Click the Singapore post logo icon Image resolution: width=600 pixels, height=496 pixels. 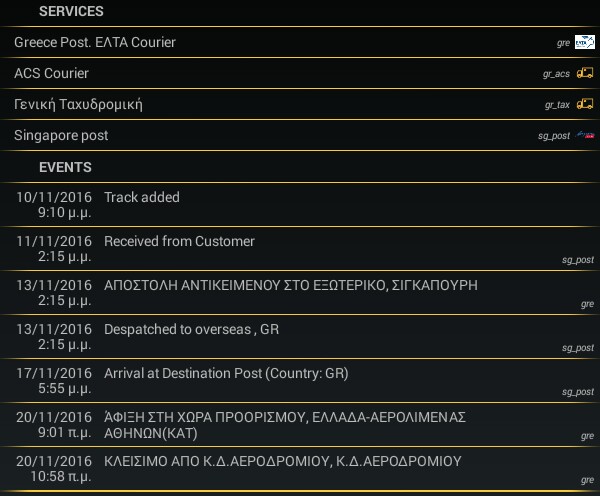click(585, 134)
